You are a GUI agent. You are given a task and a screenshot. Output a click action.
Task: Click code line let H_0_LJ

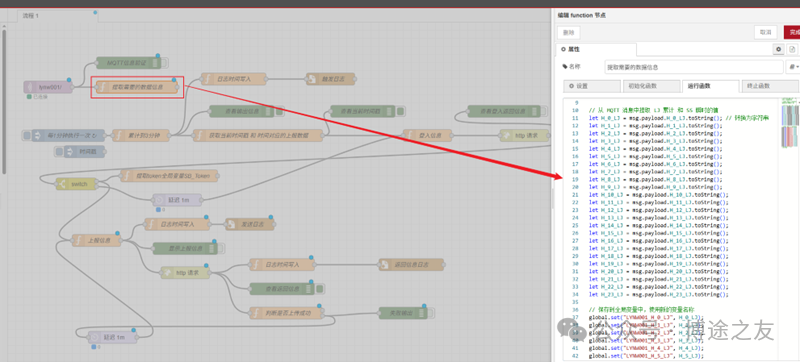pos(679,118)
